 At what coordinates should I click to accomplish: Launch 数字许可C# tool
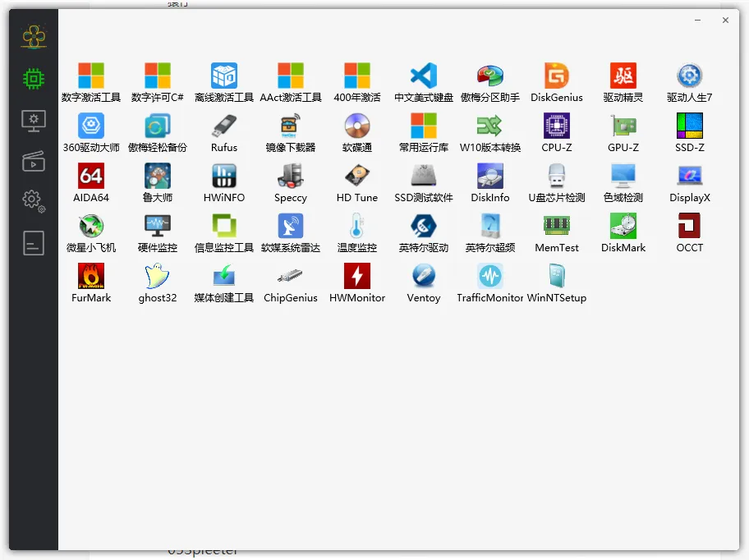157,76
